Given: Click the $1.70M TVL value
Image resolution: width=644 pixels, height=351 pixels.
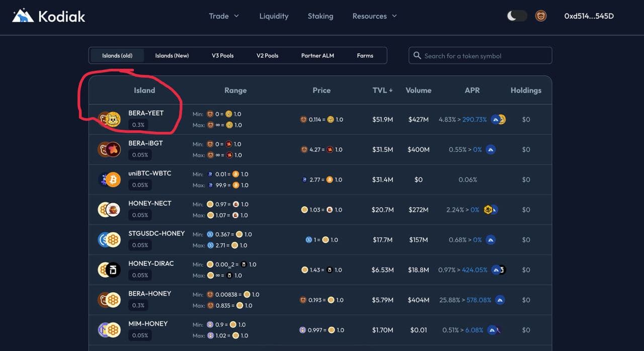Looking at the screenshot, I should point(382,330).
